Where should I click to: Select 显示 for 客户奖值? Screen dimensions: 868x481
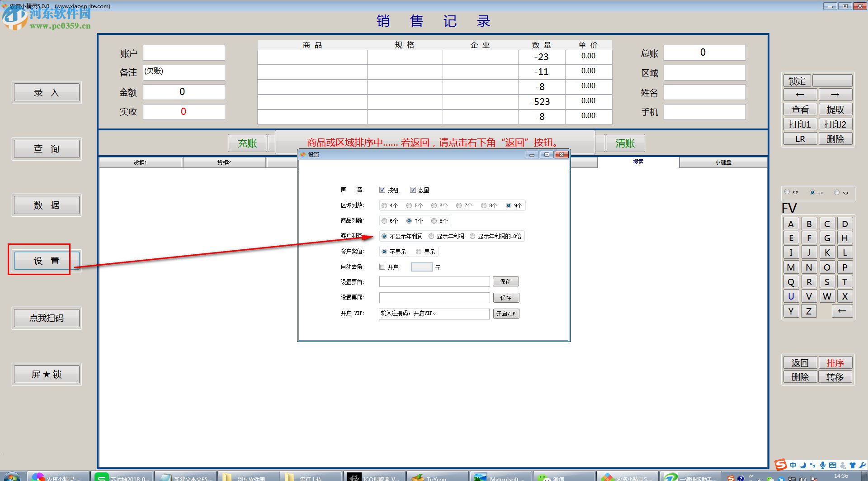(x=419, y=252)
